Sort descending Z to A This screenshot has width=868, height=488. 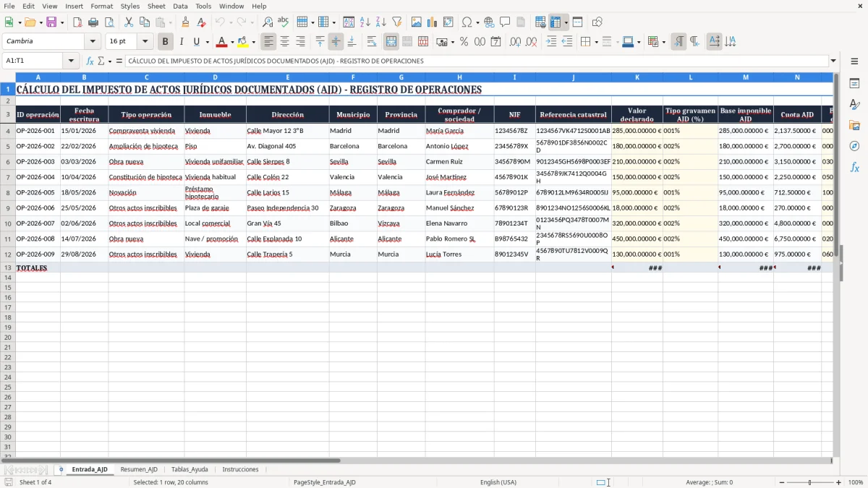[x=381, y=22]
